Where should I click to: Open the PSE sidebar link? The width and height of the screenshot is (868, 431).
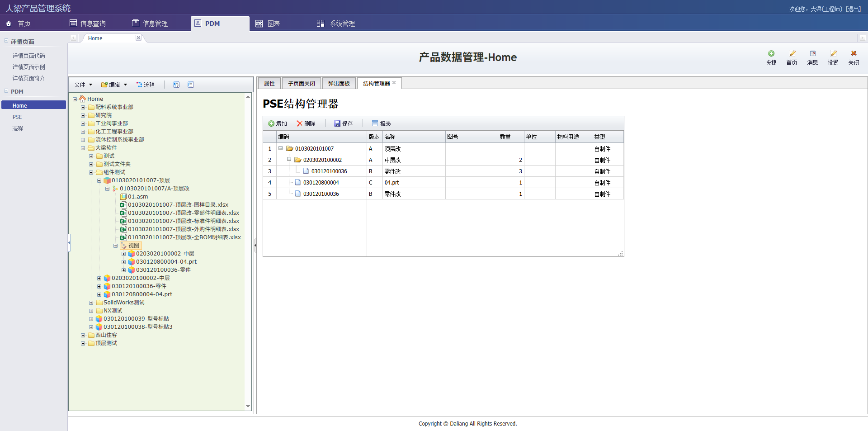(17, 117)
